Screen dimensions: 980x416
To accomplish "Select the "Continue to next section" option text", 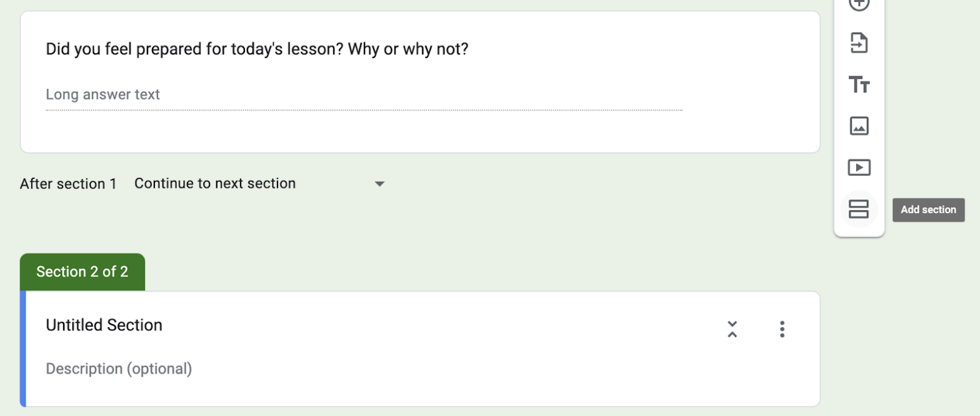I will [x=214, y=183].
